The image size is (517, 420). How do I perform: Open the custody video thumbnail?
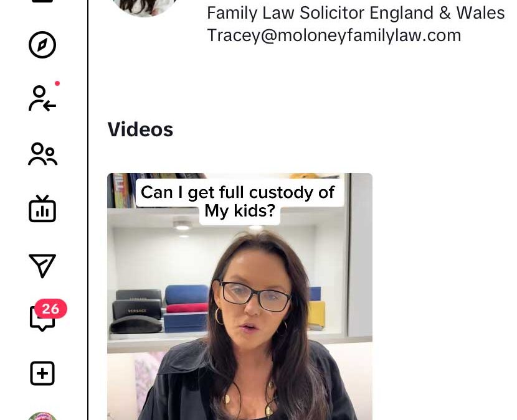pyautogui.click(x=240, y=296)
